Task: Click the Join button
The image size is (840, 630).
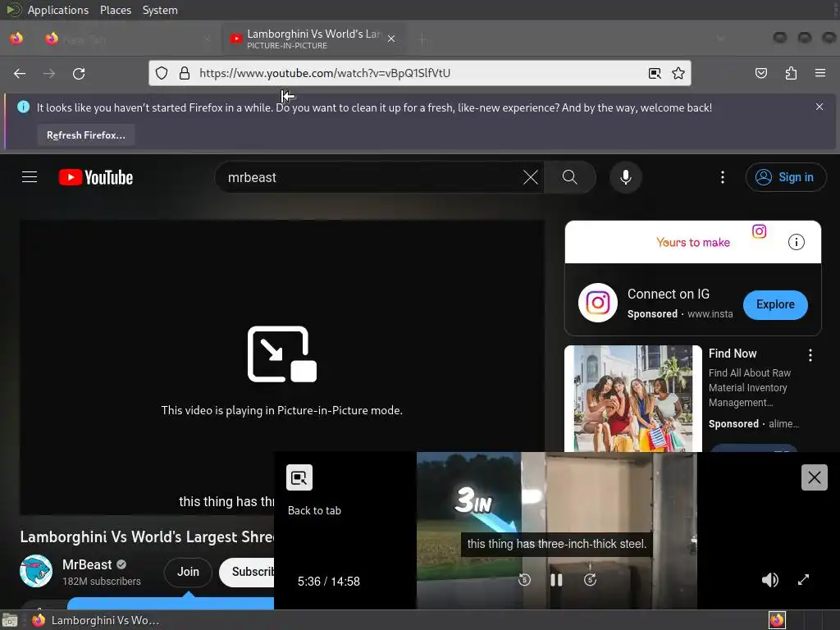Action: point(188,572)
